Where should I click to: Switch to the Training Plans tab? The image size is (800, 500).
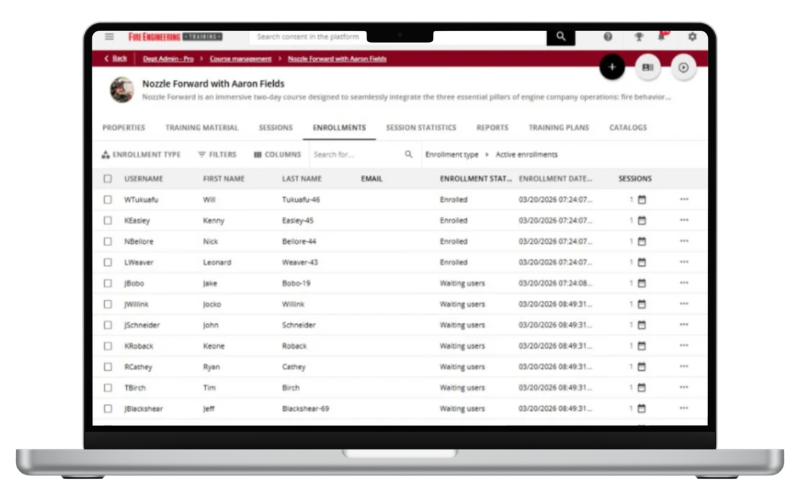point(559,128)
